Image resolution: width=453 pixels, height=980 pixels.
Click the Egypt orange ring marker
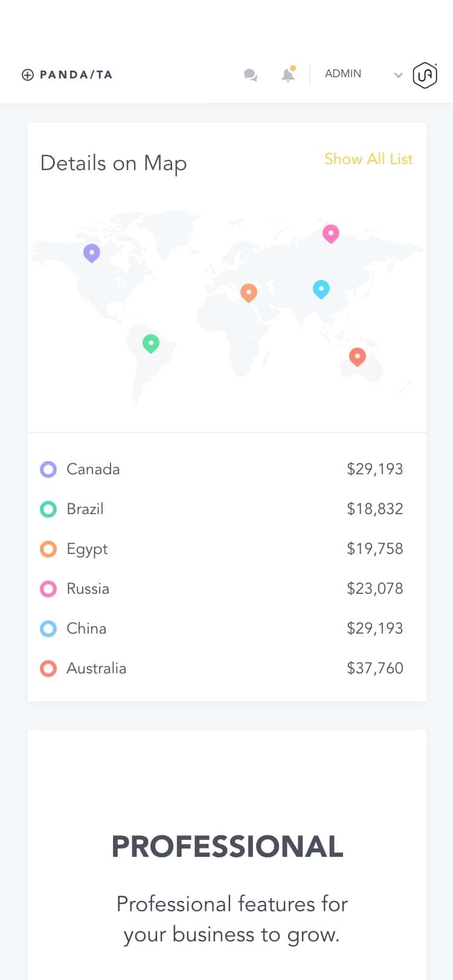[x=48, y=549]
